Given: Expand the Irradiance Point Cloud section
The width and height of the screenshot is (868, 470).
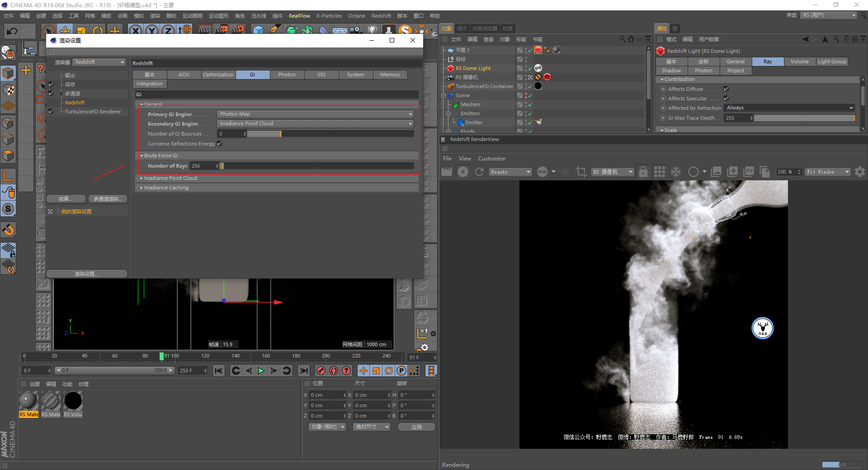Looking at the screenshot, I should 170,178.
